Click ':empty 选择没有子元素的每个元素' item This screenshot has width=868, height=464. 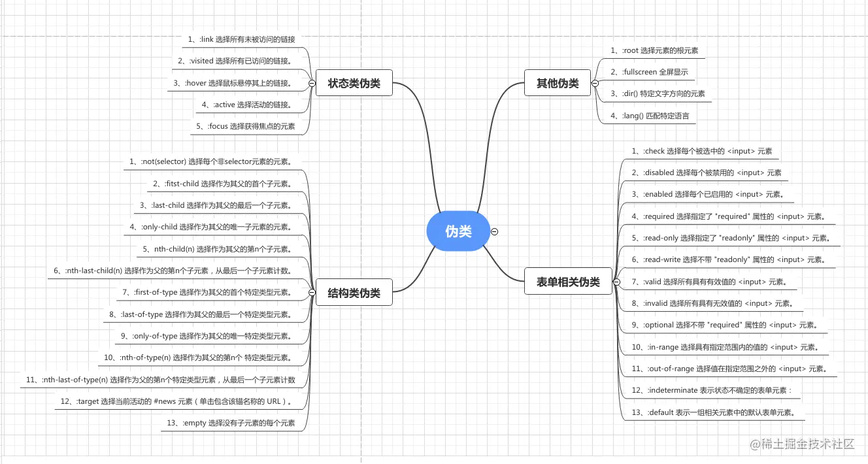[231, 423]
